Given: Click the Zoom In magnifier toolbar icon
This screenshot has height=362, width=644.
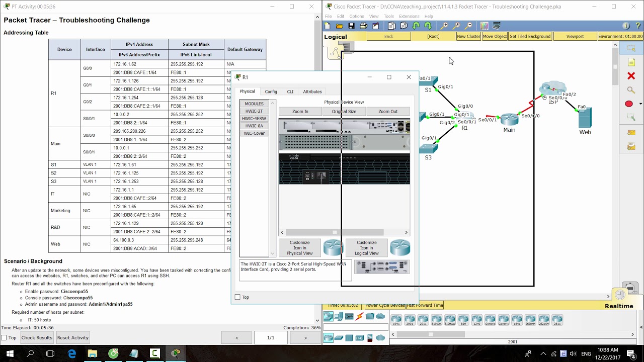Looking at the screenshot, I should pyautogui.click(x=444, y=26).
